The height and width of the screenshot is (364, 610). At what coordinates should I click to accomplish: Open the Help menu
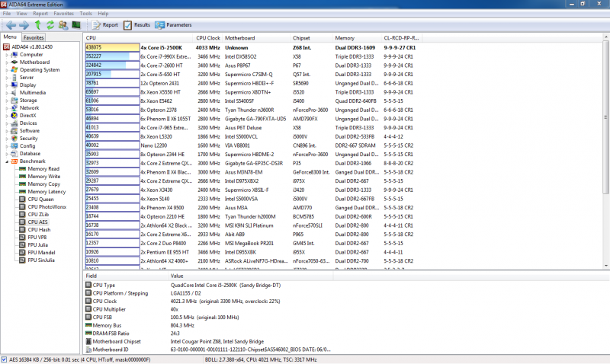tap(103, 13)
